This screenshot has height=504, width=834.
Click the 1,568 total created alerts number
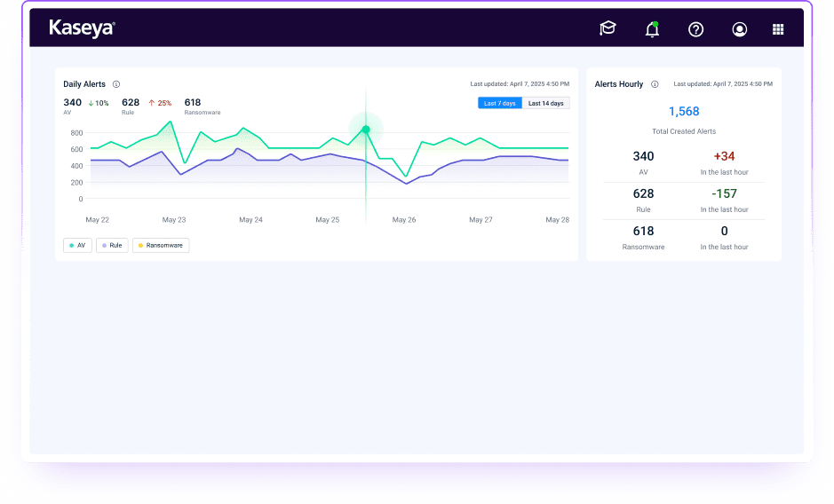tap(684, 112)
